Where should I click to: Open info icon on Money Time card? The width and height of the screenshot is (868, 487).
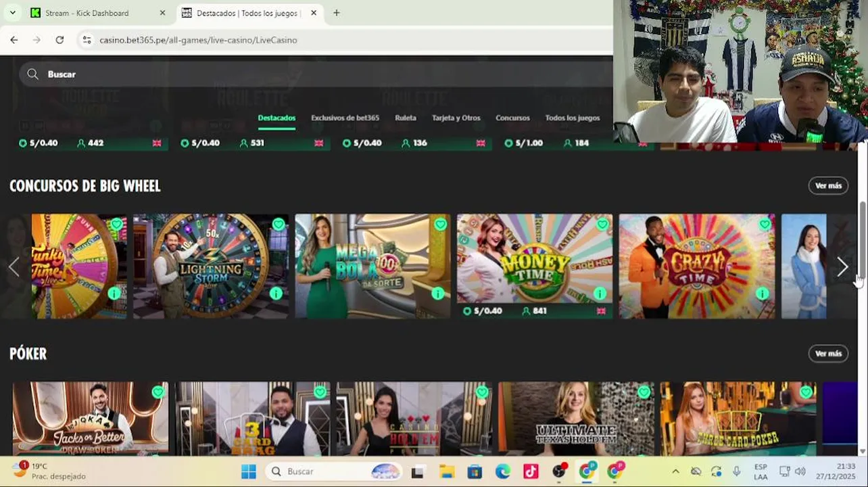600,294
